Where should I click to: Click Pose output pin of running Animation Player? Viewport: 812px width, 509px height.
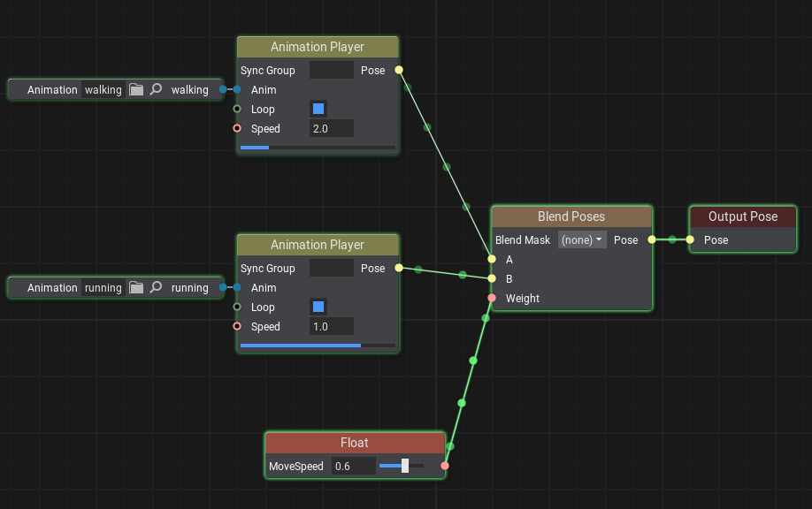(399, 268)
